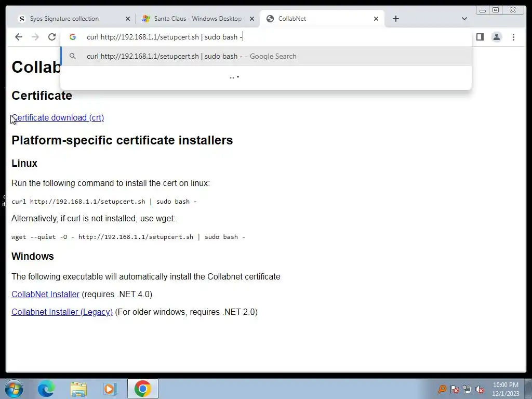Viewport: 532px width, 399px height.
Task: Expand the tab search dropdown
Action: tap(464, 19)
